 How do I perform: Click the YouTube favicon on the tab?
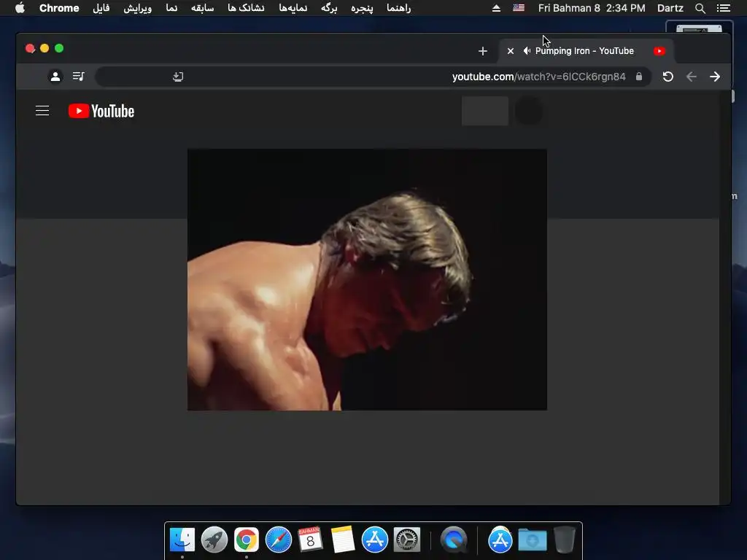[x=659, y=51]
